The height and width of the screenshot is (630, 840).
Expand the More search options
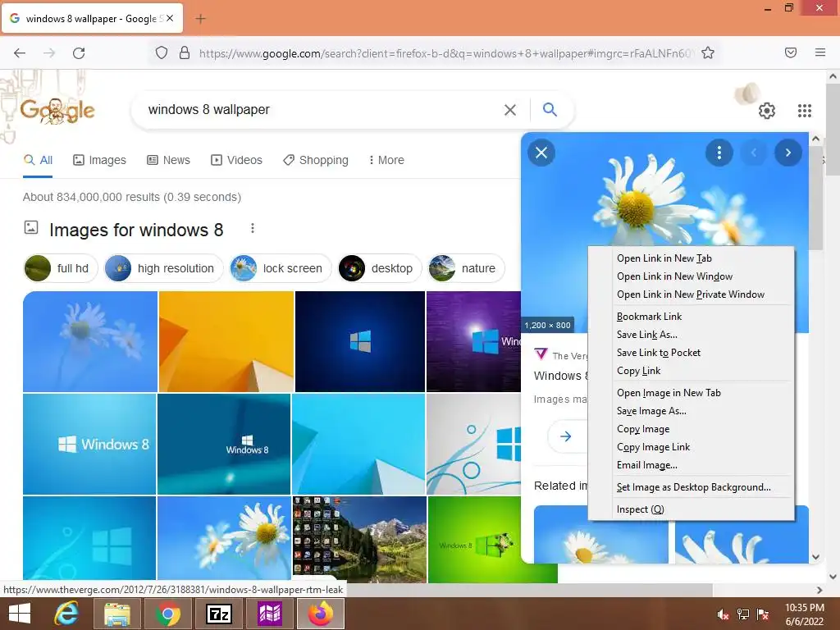point(386,160)
